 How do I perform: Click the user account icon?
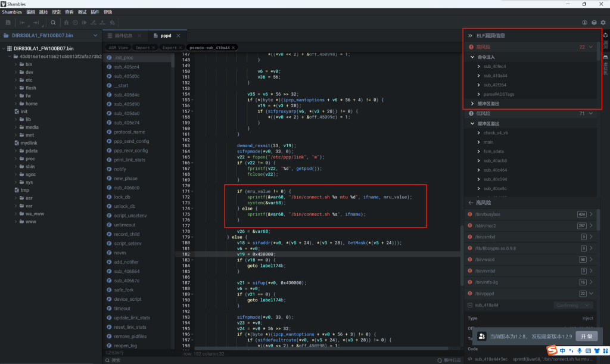click(584, 23)
